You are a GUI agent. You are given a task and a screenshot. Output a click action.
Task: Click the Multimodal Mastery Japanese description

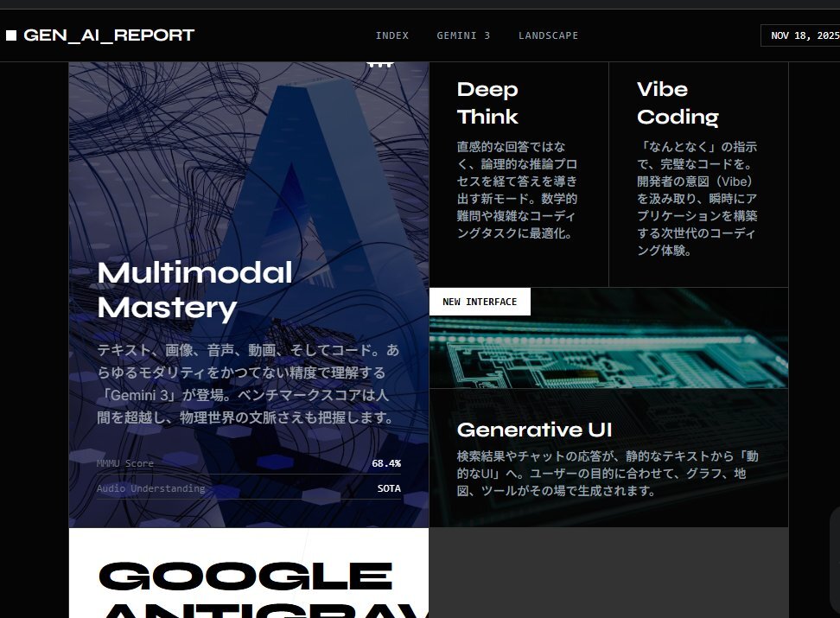(248, 384)
